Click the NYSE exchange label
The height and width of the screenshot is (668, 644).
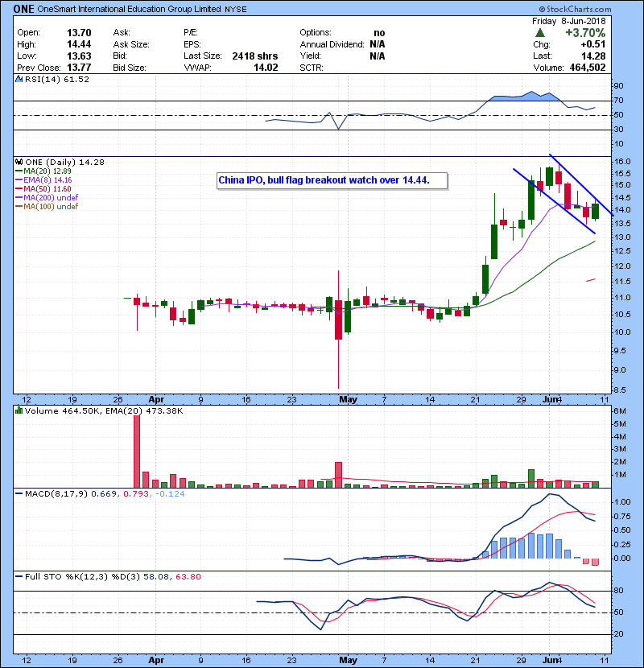[236, 10]
